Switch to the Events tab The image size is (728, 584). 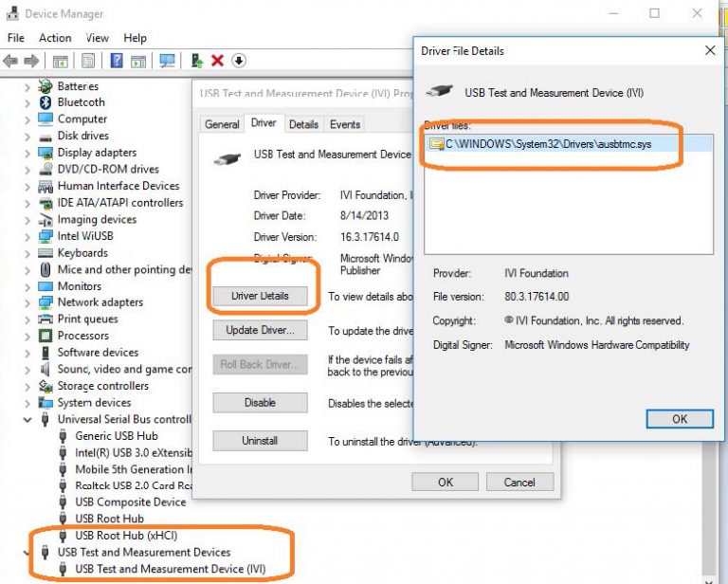pyautogui.click(x=345, y=124)
